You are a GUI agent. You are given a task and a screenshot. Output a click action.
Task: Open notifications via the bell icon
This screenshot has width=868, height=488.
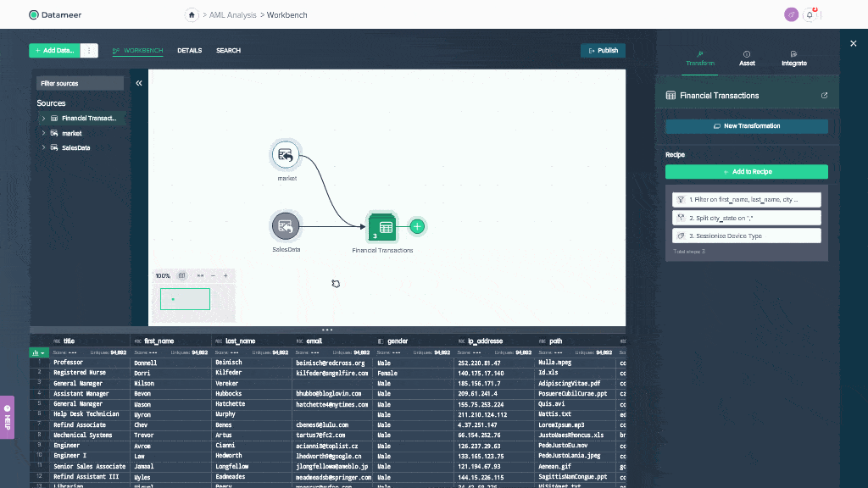click(x=811, y=14)
